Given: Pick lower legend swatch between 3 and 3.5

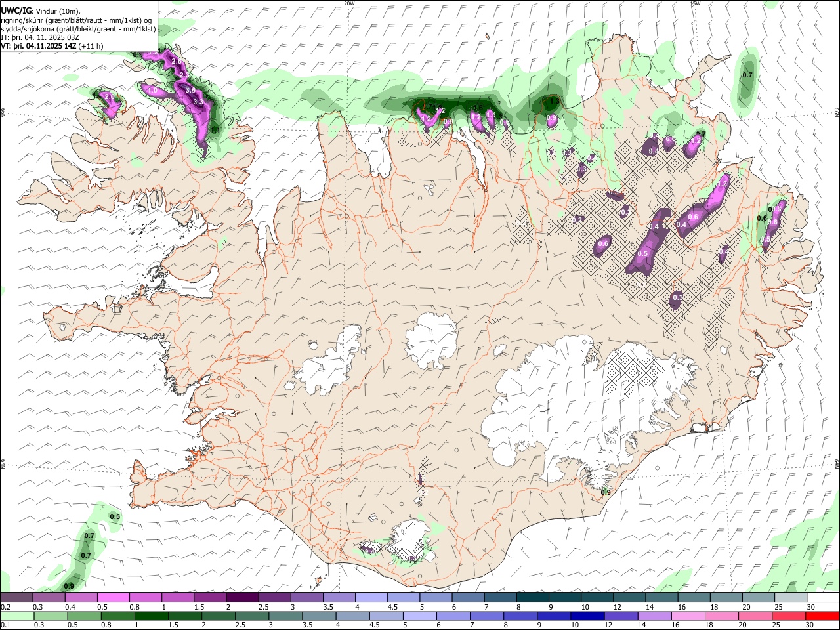Looking at the screenshot, I should click(x=285, y=616).
